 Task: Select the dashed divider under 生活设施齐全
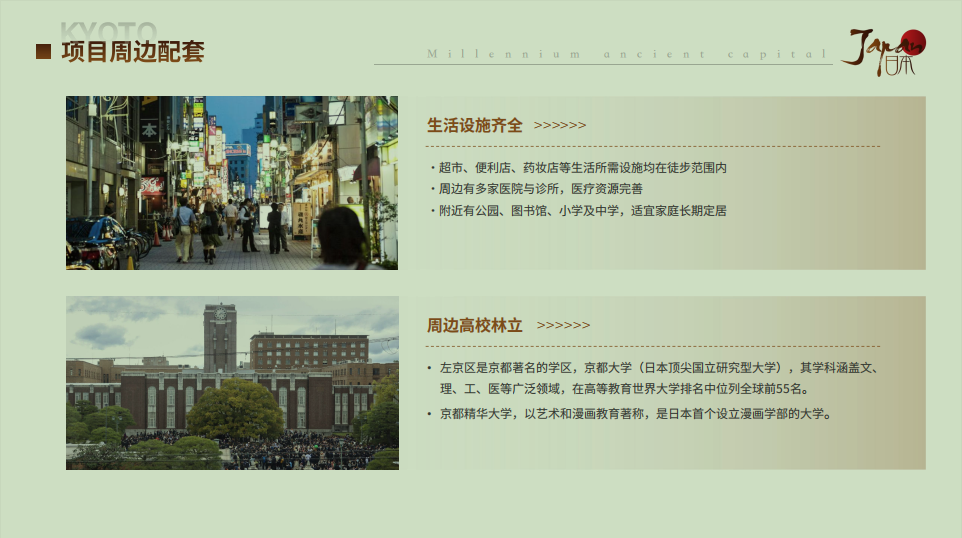(653, 147)
